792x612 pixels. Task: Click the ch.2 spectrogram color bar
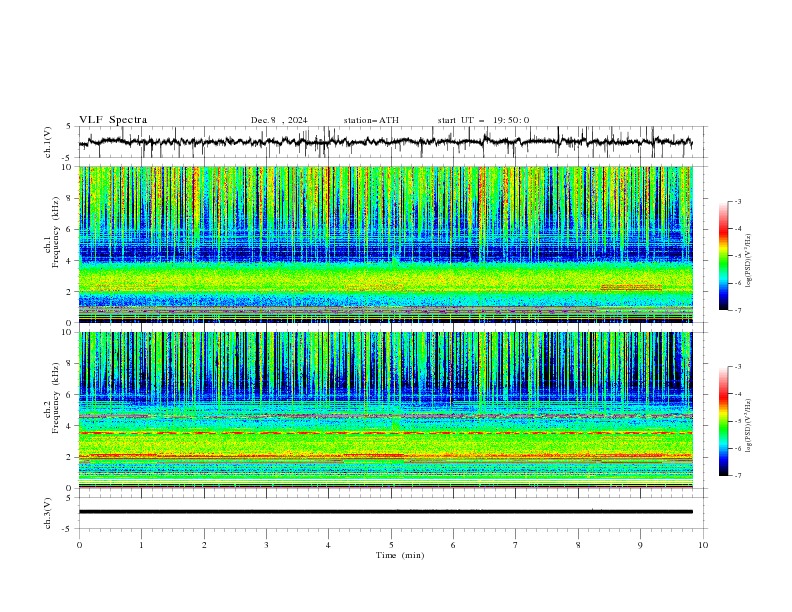click(x=723, y=421)
